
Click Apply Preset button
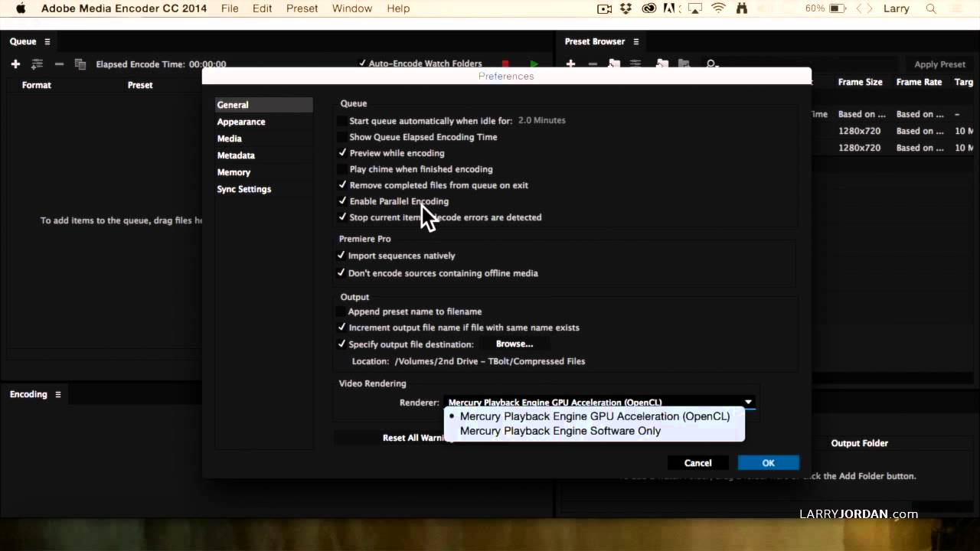939,64
